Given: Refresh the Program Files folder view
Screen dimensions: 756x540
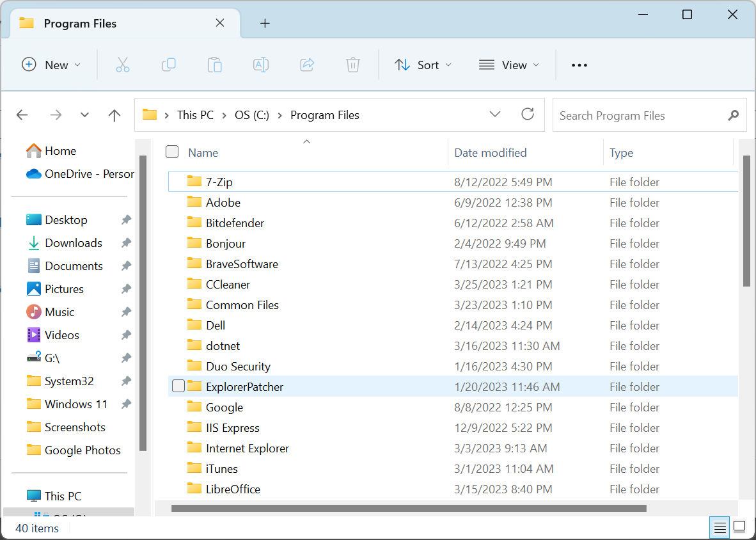Looking at the screenshot, I should [528, 115].
